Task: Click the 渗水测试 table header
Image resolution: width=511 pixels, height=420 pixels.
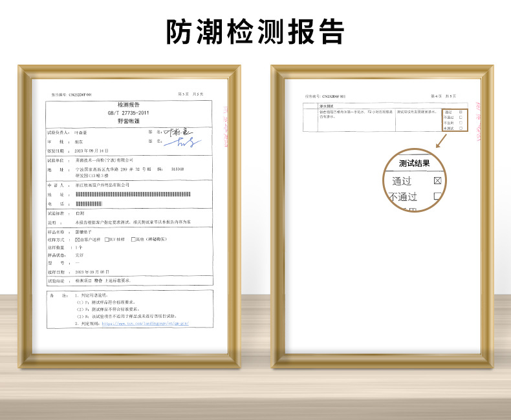Action: [x=326, y=107]
